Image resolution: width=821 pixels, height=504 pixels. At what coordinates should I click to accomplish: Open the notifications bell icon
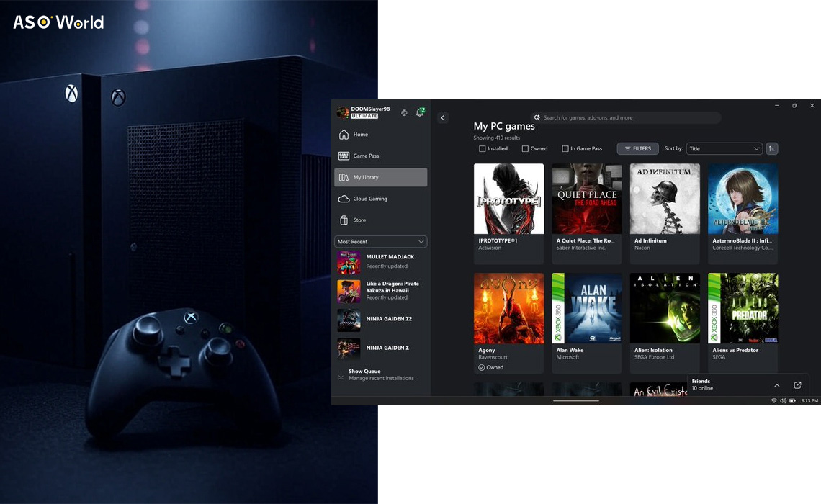(419, 112)
